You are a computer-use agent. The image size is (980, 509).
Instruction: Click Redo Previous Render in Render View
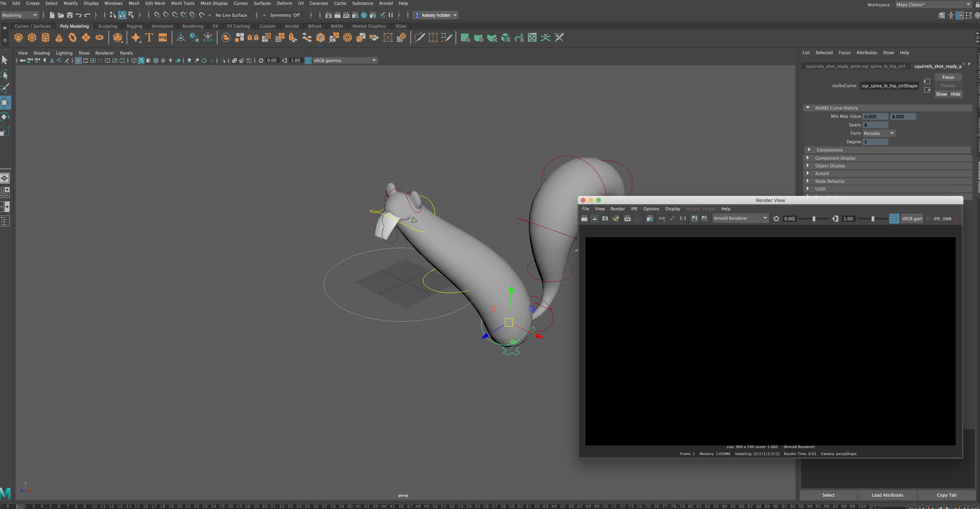[584, 218]
